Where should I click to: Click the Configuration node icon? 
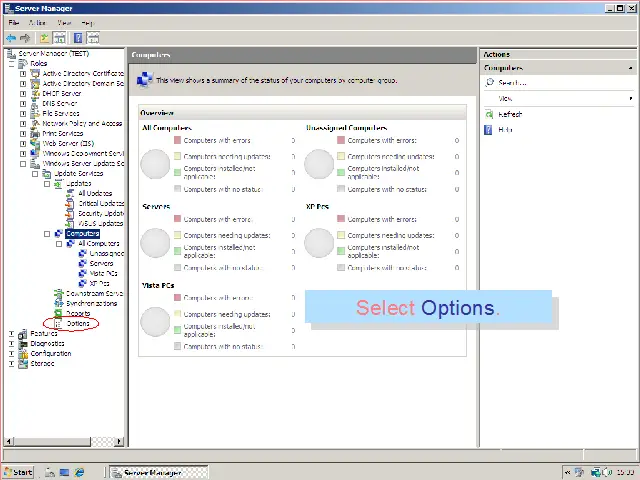pyautogui.click(x=23, y=353)
